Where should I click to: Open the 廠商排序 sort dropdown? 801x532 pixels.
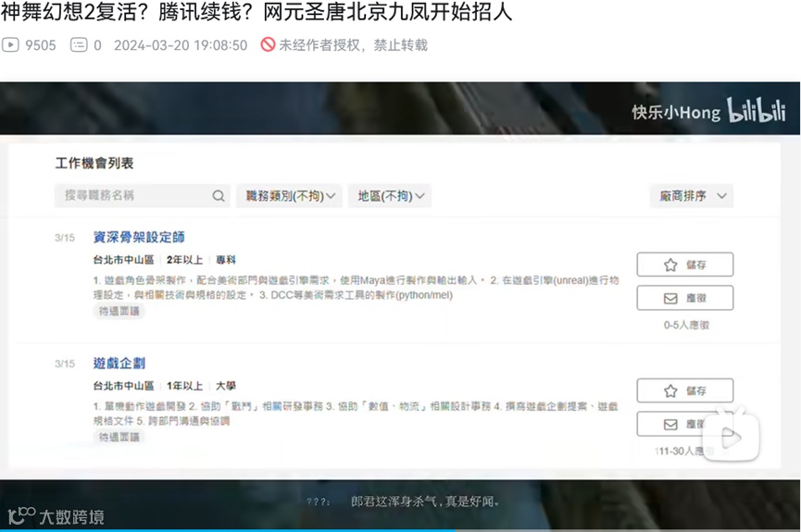(692, 196)
